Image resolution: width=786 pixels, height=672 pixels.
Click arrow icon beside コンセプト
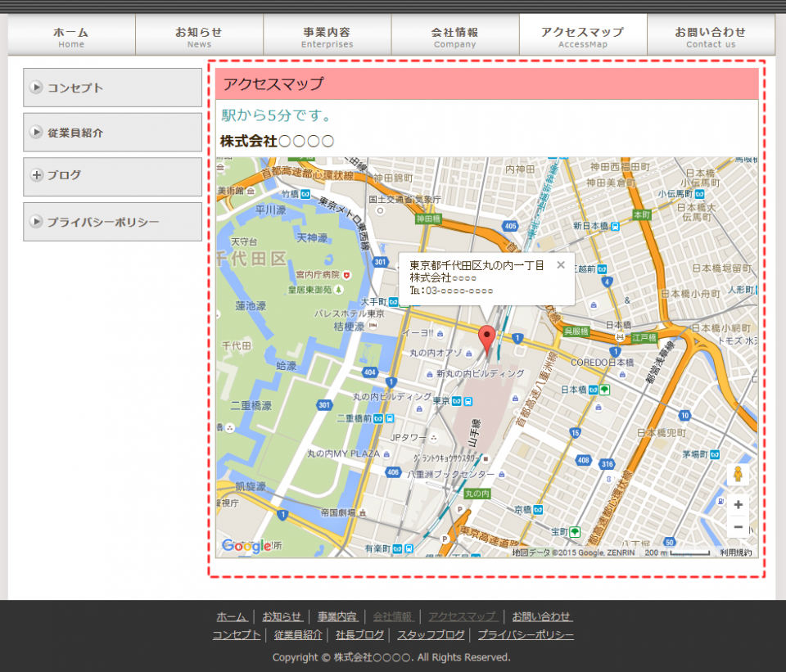tap(36, 88)
